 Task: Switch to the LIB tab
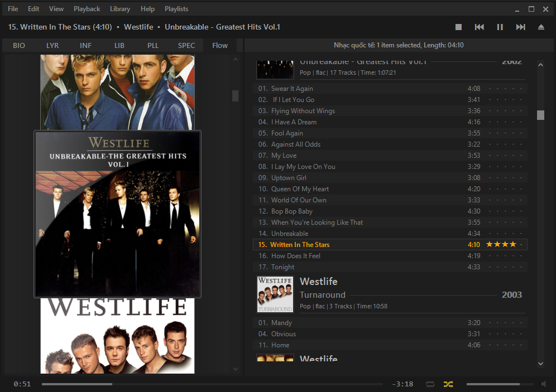[x=119, y=45]
